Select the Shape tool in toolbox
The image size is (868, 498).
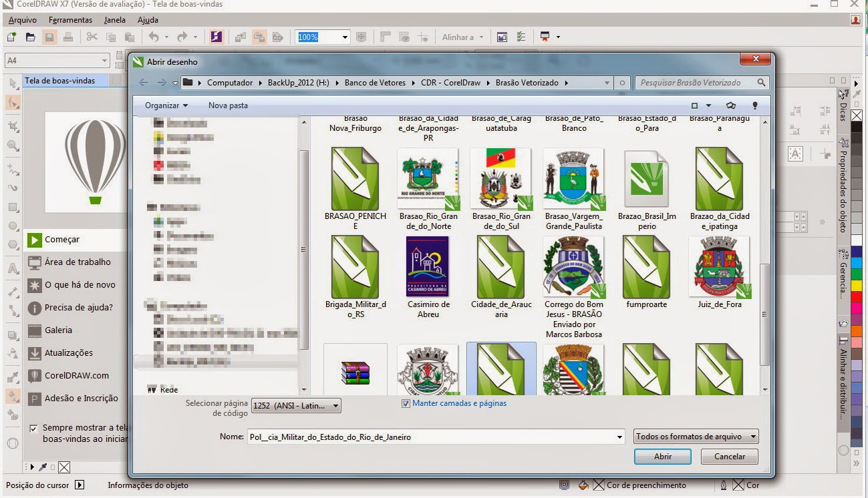click(13, 103)
